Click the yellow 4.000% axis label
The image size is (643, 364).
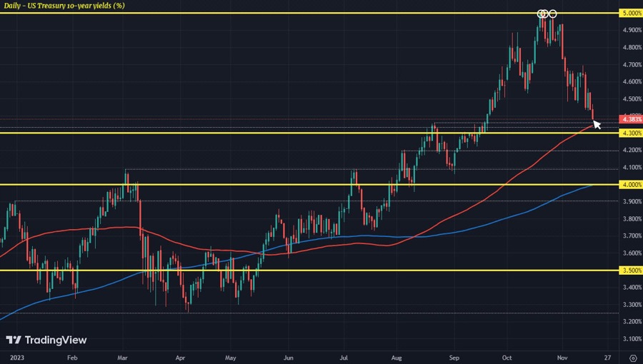click(632, 184)
